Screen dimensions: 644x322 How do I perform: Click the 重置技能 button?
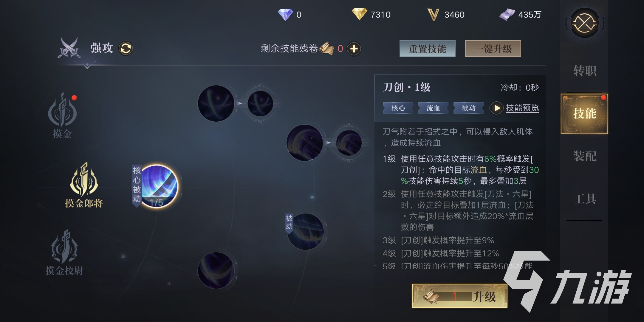(x=428, y=49)
